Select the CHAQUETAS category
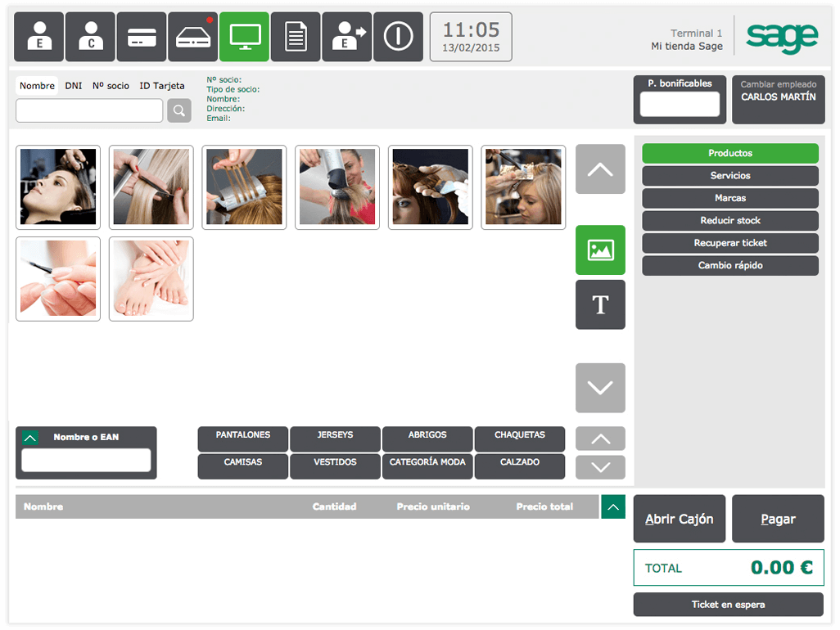Image resolution: width=840 pixels, height=630 pixels. coord(520,439)
